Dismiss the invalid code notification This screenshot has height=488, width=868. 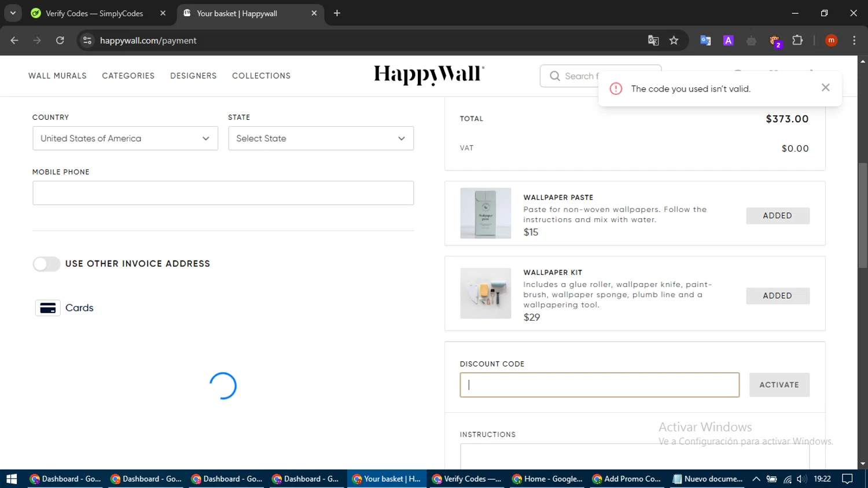tap(826, 87)
